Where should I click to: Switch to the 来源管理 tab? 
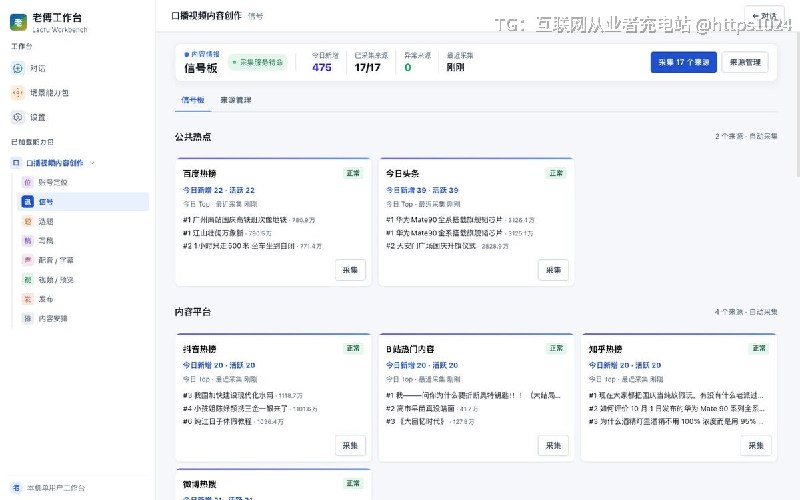pos(236,100)
